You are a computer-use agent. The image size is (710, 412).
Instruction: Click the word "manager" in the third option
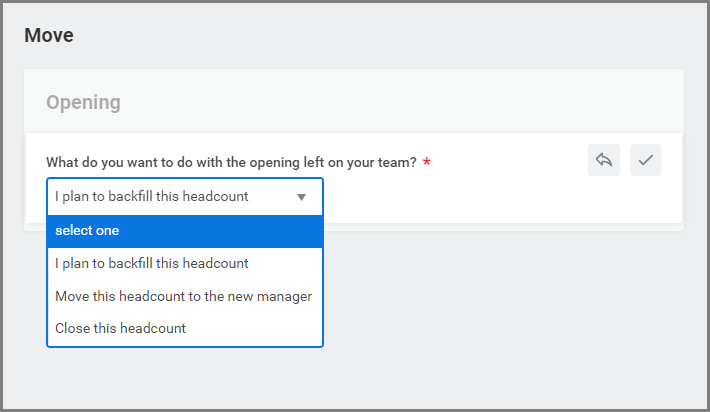(285, 296)
